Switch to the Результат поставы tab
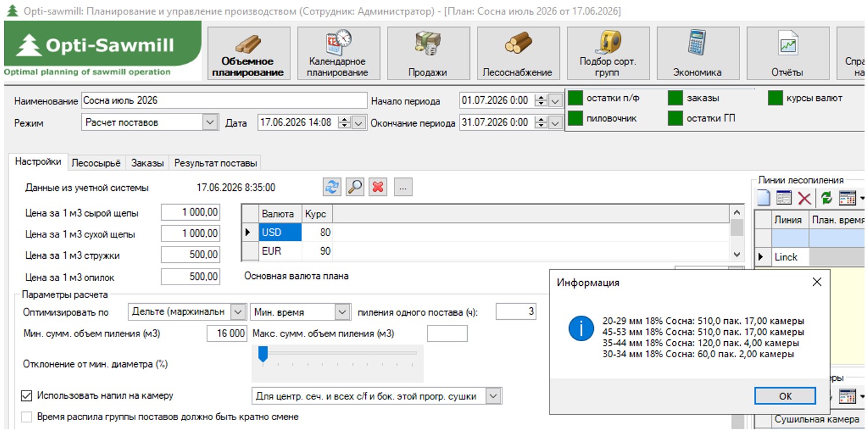 [x=215, y=163]
